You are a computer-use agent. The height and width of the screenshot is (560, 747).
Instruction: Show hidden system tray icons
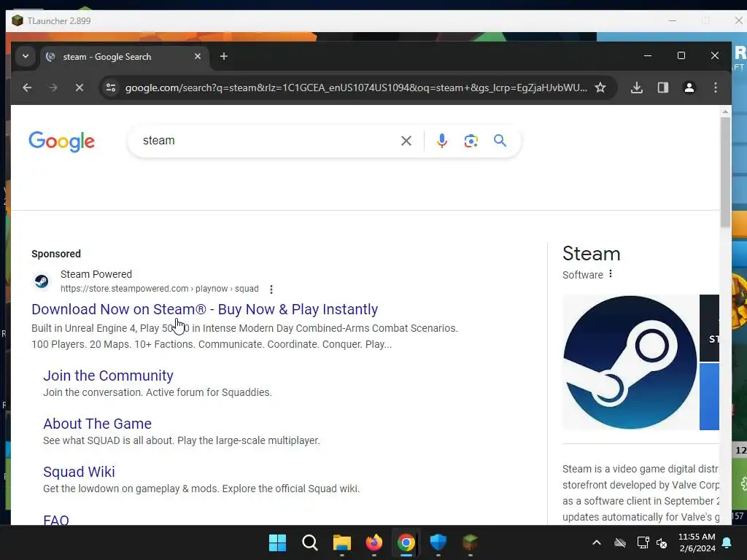(x=597, y=542)
